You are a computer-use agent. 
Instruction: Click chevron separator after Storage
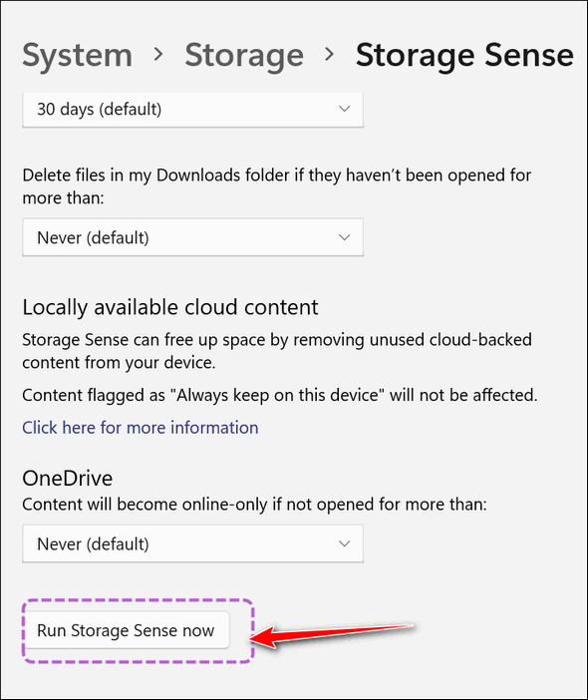coord(329,55)
